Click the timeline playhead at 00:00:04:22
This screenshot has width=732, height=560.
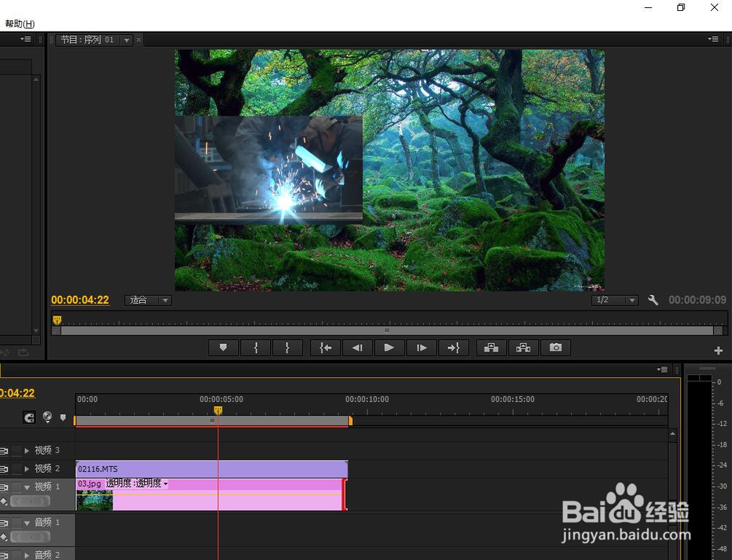[218, 410]
